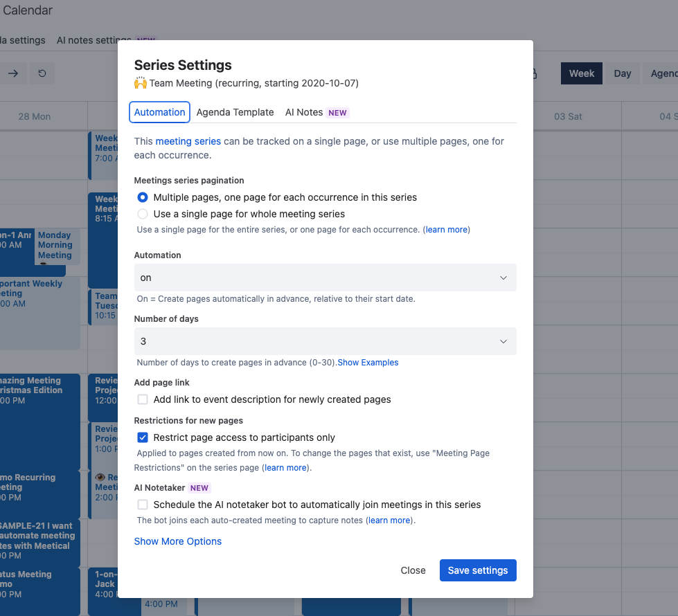Click the forward arrow navigation icon

pyautogui.click(x=13, y=73)
